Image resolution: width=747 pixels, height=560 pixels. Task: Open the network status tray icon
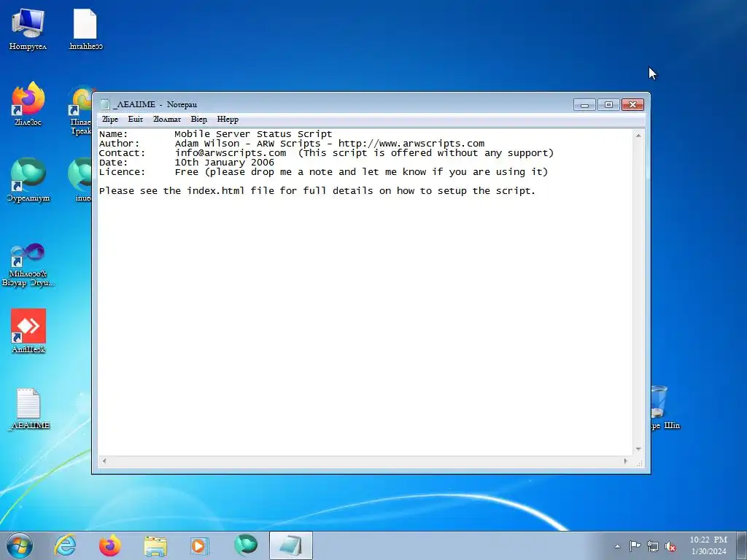[653, 546]
